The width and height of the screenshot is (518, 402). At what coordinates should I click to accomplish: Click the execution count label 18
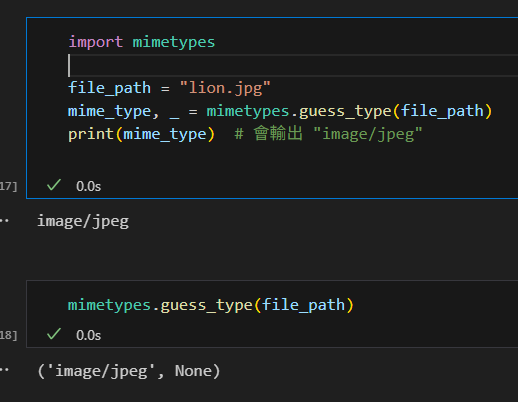[8, 335]
